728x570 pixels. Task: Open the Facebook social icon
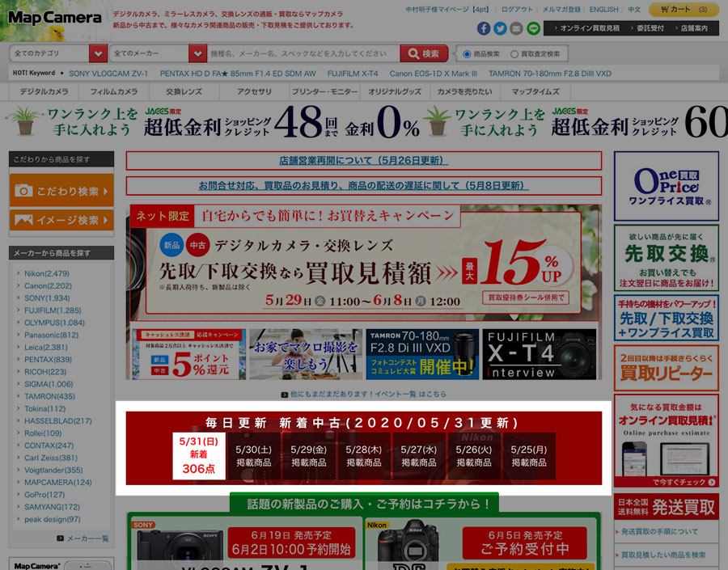[484, 28]
